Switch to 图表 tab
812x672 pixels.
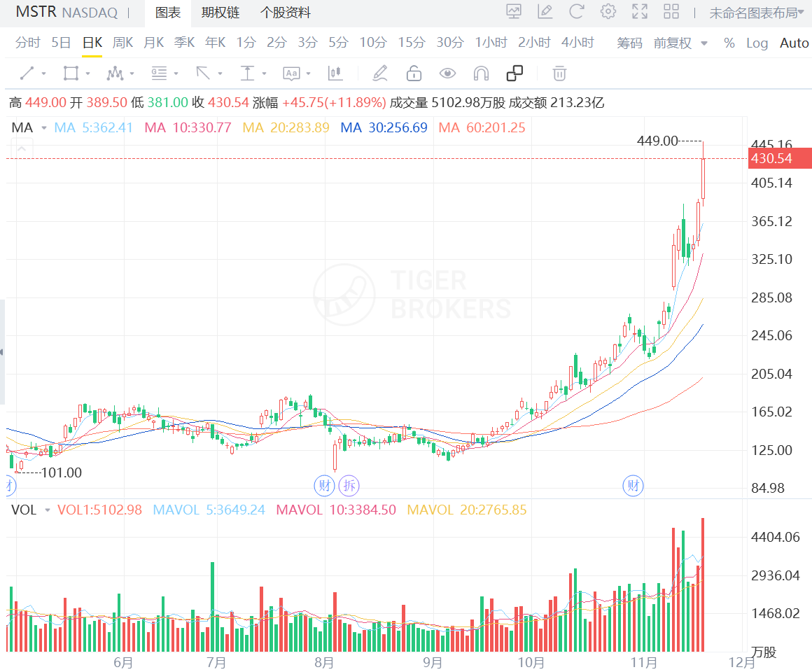coord(168,13)
